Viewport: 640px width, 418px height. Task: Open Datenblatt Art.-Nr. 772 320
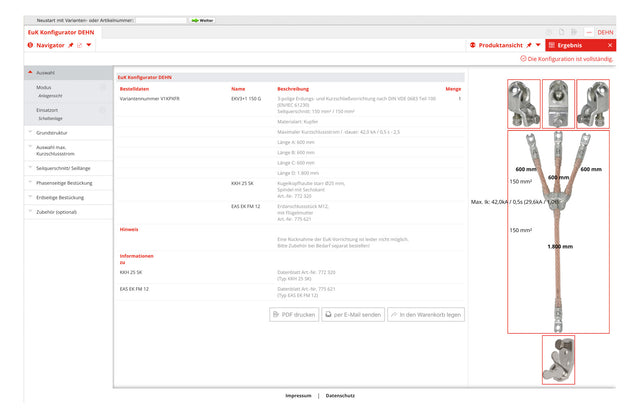[x=307, y=272]
